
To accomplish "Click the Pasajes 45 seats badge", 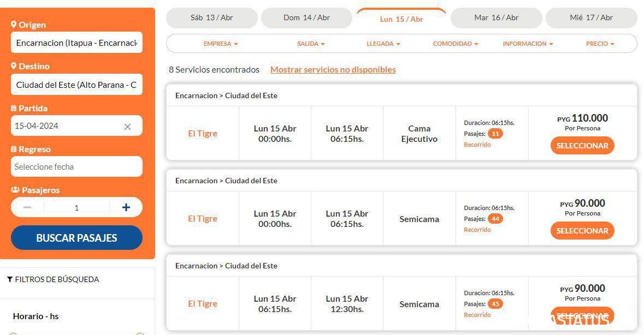I will pos(495,304).
